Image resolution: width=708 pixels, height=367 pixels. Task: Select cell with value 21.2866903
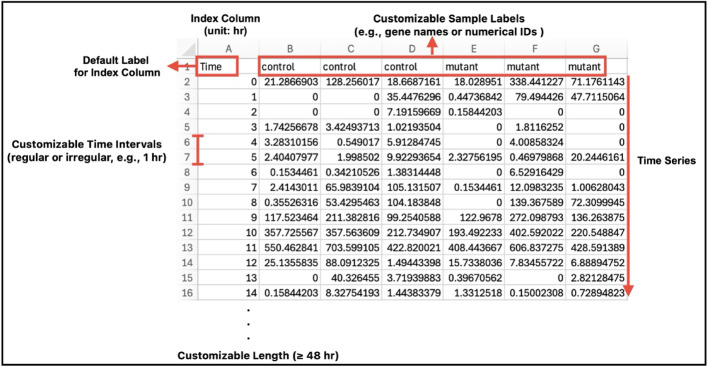pos(289,82)
